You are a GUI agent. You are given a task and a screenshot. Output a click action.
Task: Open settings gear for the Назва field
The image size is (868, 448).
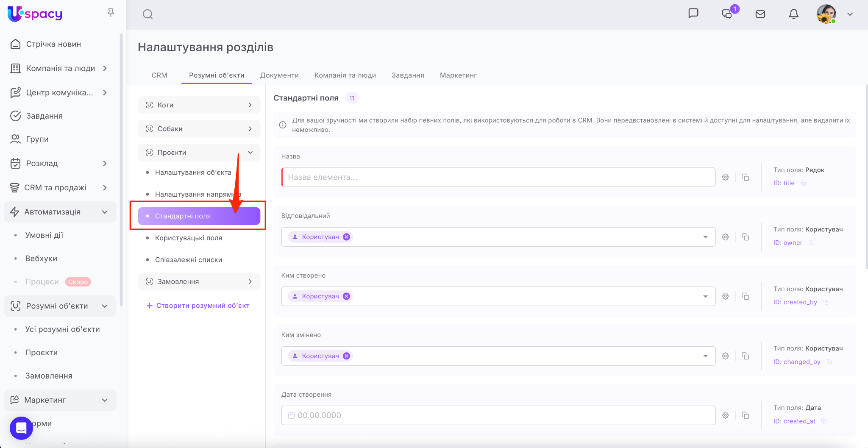point(726,177)
